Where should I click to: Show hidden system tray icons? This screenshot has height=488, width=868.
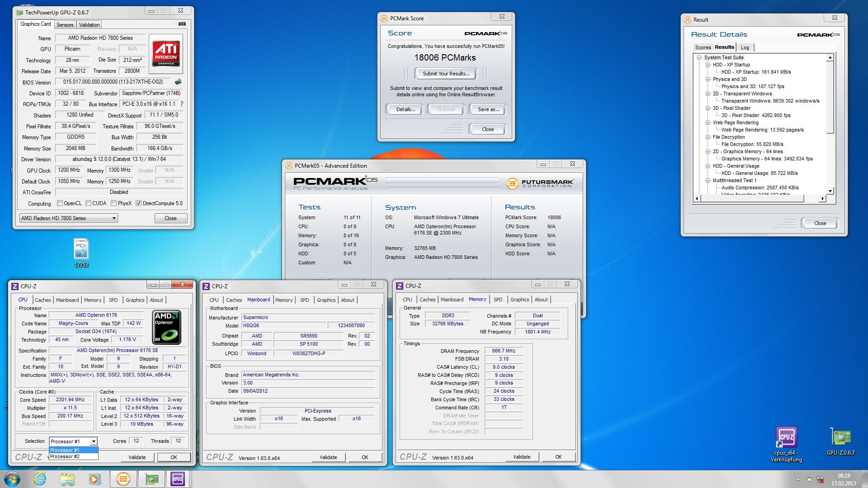[798, 479]
